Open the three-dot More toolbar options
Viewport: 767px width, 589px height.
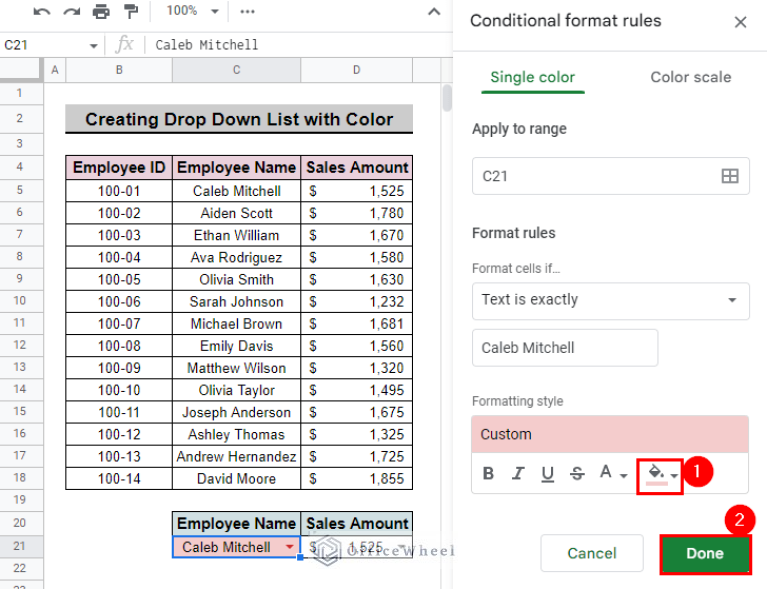pyautogui.click(x=248, y=11)
